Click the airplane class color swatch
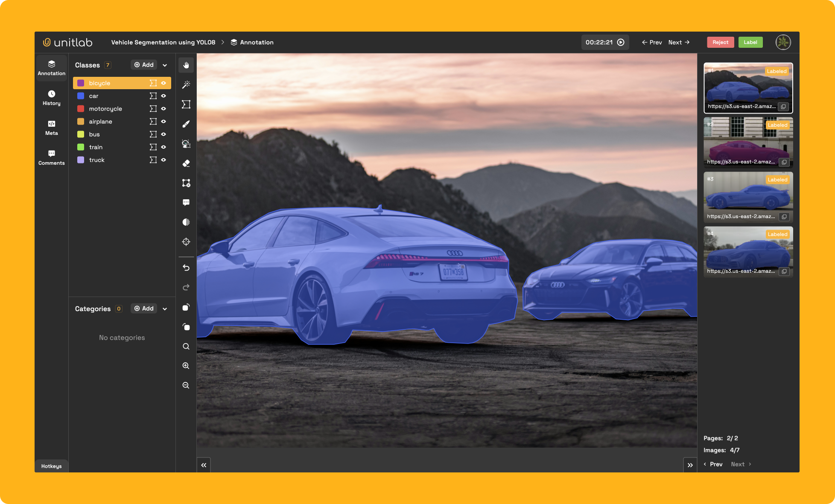Viewport: 835px width, 504px height. pyautogui.click(x=81, y=122)
